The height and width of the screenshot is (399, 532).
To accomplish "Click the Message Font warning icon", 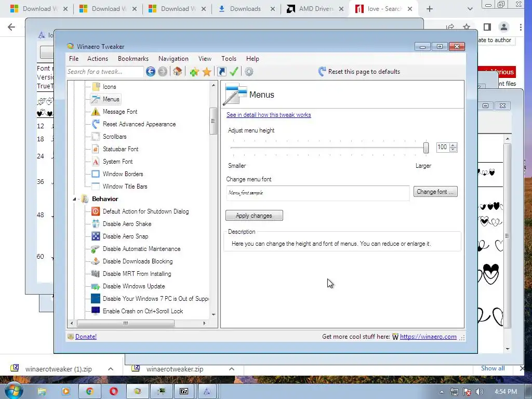I will pyautogui.click(x=96, y=112).
